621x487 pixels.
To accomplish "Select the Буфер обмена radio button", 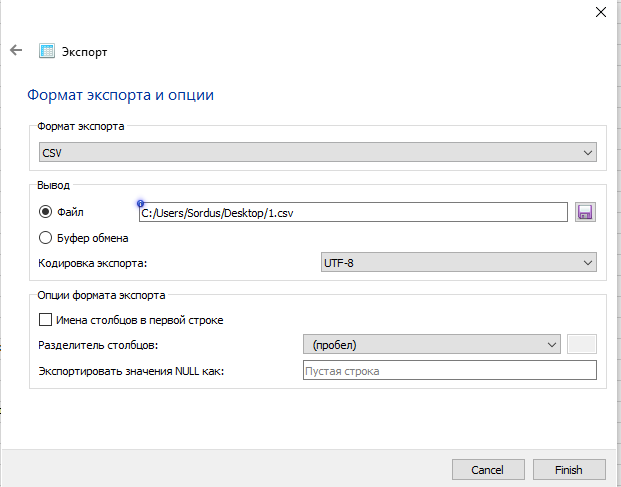I will 45,238.
